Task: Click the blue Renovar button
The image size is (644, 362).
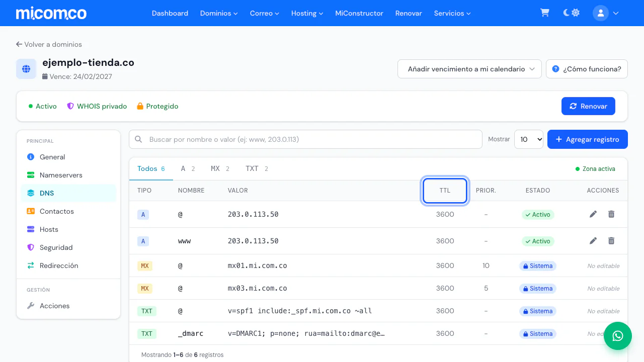Action: pyautogui.click(x=588, y=106)
